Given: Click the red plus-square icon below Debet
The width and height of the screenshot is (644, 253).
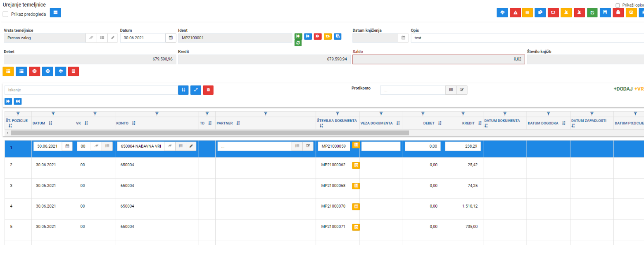Looking at the screenshot, I should coord(74,71).
